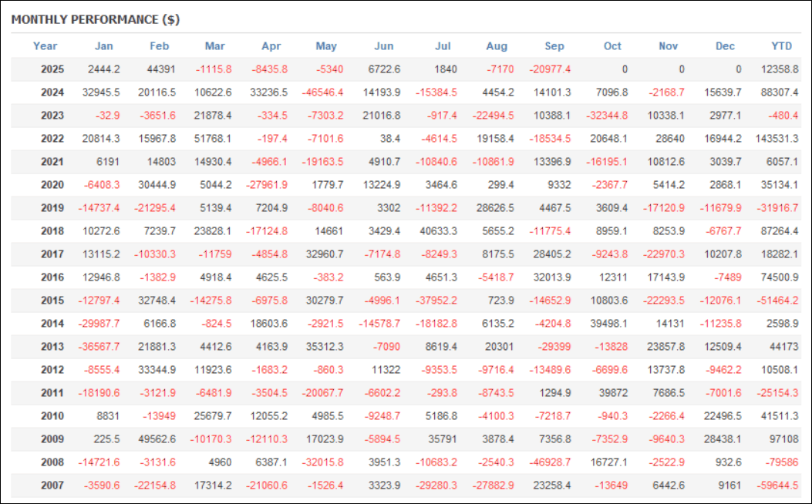Select the 2025 year row label
This screenshot has width=812, height=504.
52,69
